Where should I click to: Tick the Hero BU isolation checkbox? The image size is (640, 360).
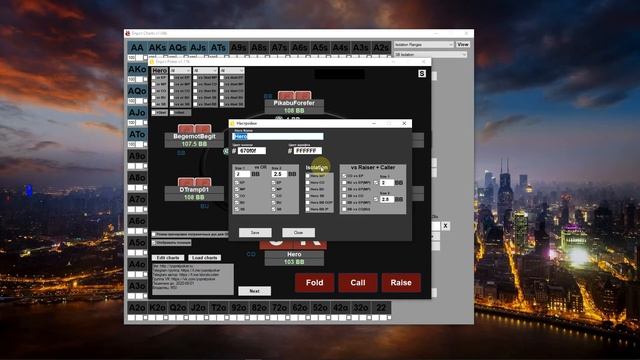click(x=308, y=189)
